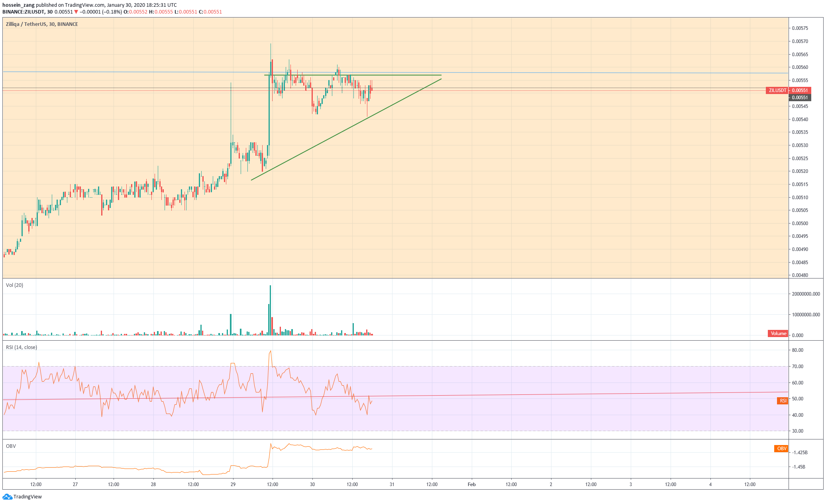The width and height of the screenshot is (826, 504).
Task: Click the TradingView wordmark at bottom left
Action: tap(27, 497)
